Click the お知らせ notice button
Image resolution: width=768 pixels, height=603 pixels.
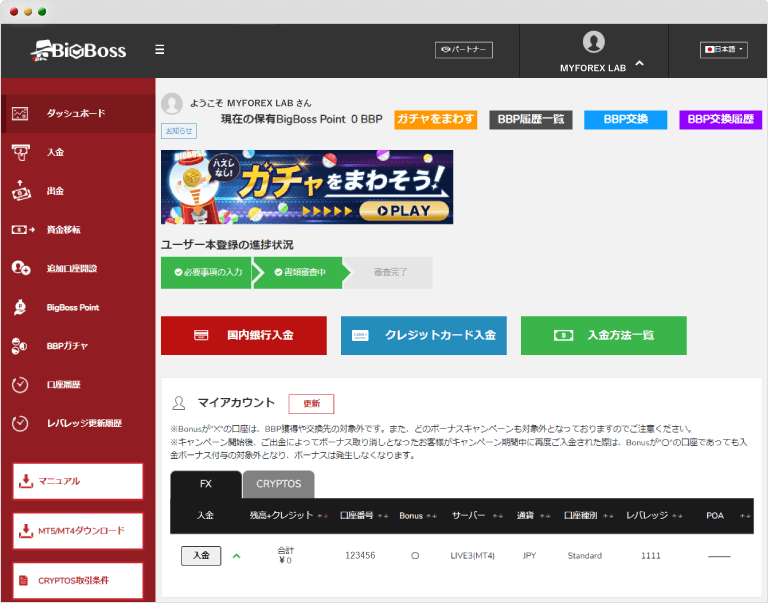coord(179,131)
